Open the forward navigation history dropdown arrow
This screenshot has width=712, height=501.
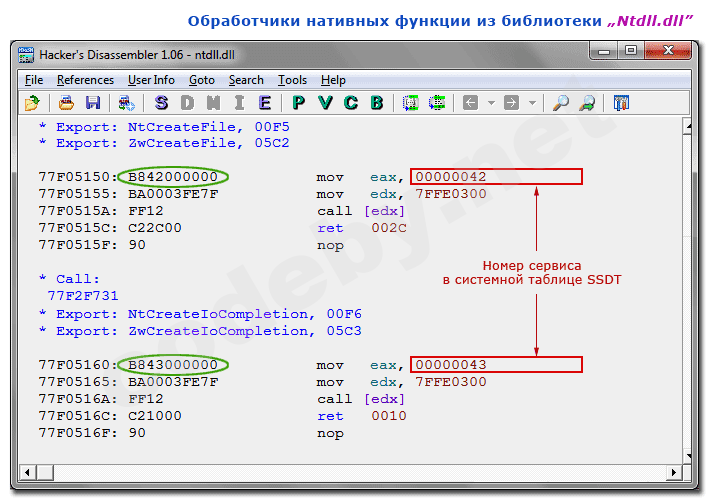click(532, 103)
